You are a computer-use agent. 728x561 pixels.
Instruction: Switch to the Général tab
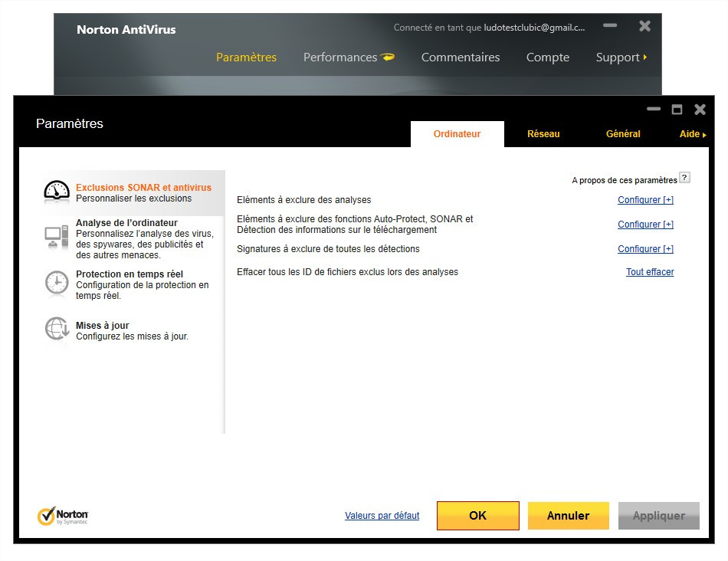tap(623, 134)
